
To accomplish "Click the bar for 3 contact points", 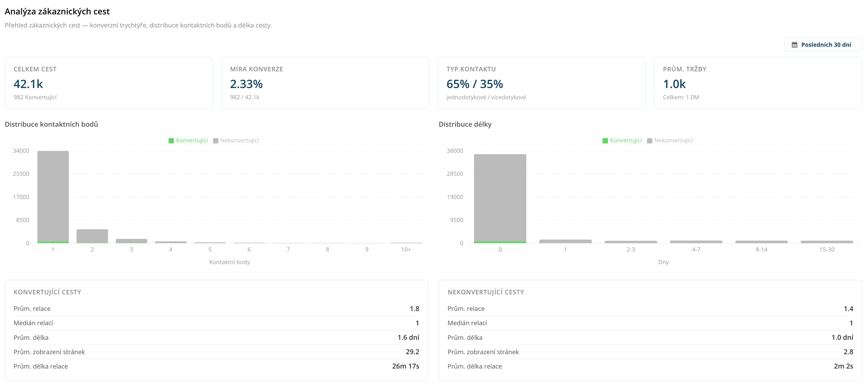I will (132, 241).
